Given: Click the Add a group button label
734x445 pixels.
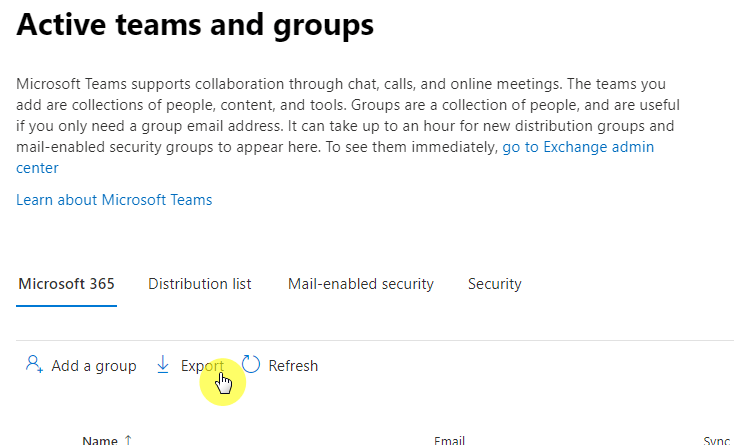Looking at the screenshot, I should 94,365.
